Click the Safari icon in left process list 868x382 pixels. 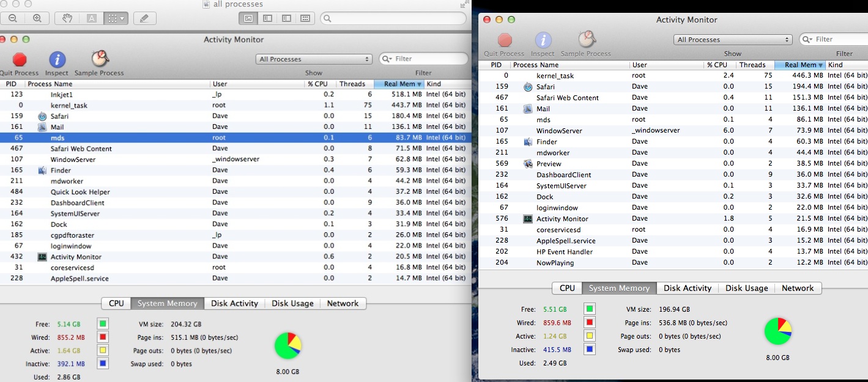(42, 116)
